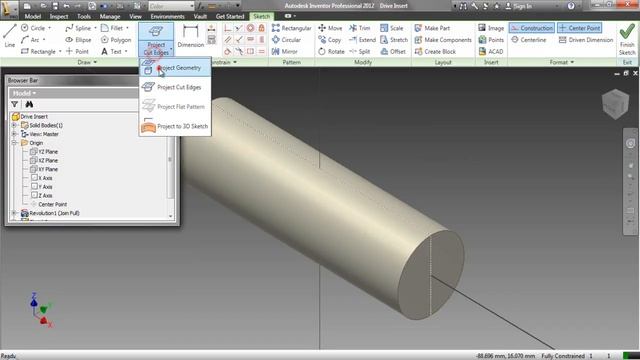Open the Draw panel dropdown
This screenshot has width=640, height=360.
pyautogui.click(x=87, y=62)
